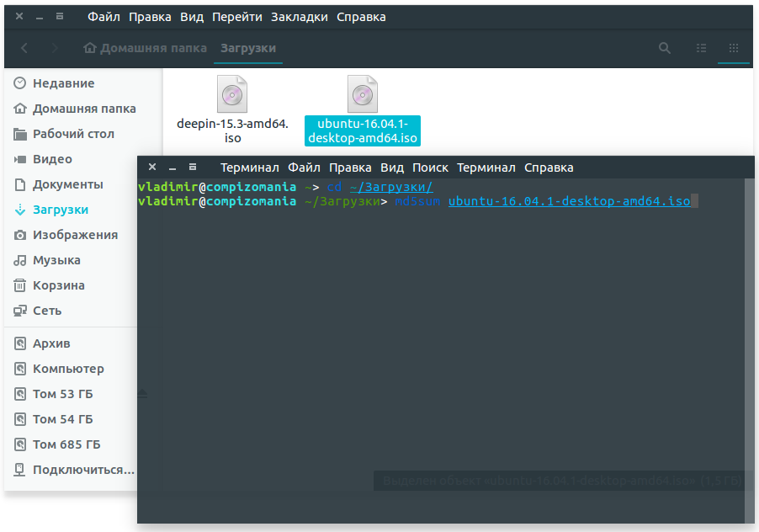Eject the volume using the sidebar eject icon
Screen dimensions: 759x532
click(142, 394)
